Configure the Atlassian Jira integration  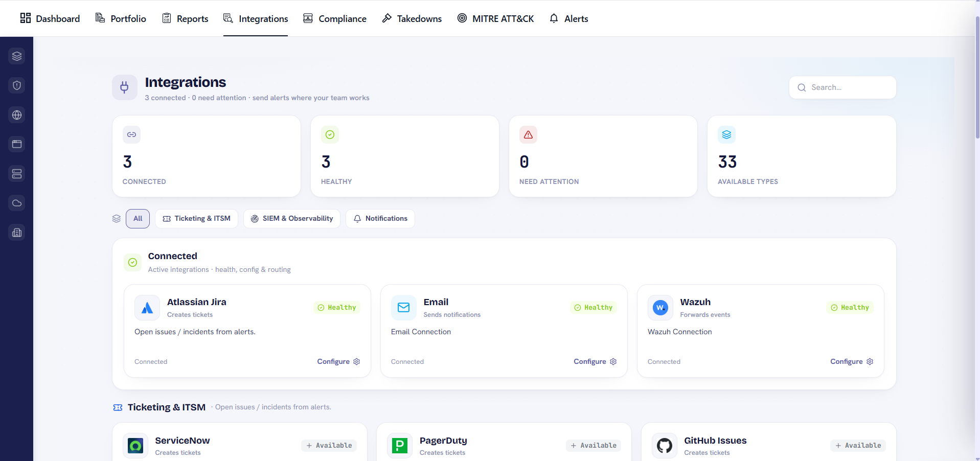[338, 361]
